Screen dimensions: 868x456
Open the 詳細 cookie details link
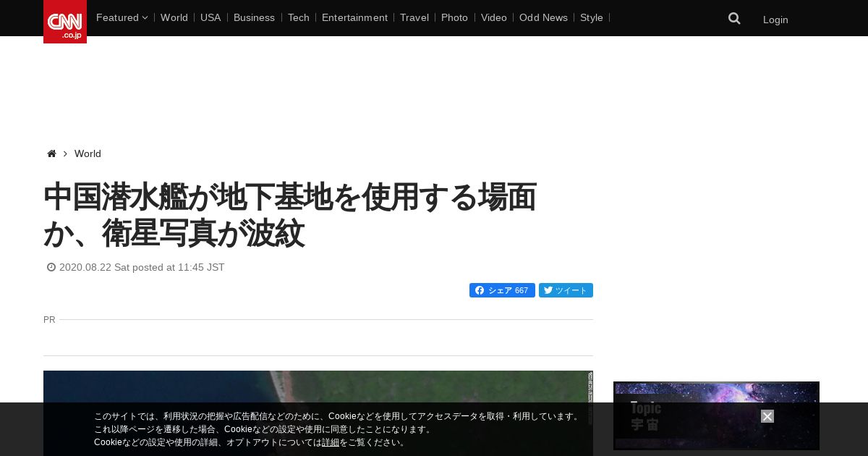[331, 442]
